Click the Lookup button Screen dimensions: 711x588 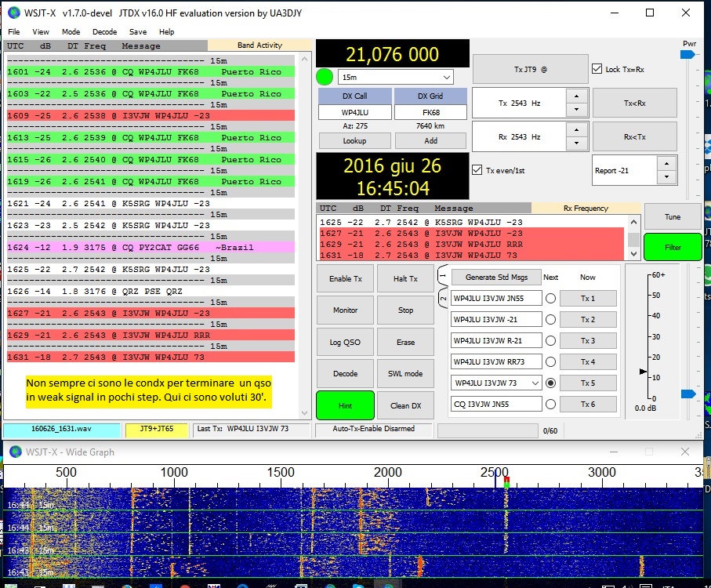pos(354,140)
